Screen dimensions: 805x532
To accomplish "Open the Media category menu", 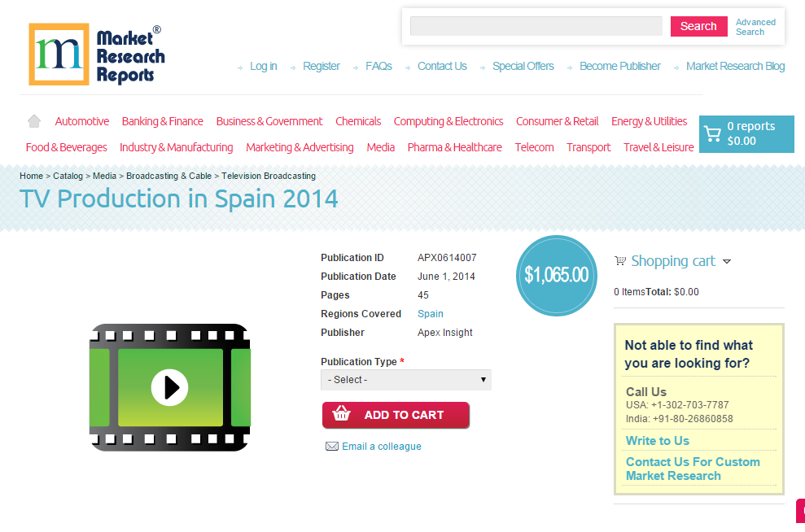I will pyautogui.click(x=380, y=147).
